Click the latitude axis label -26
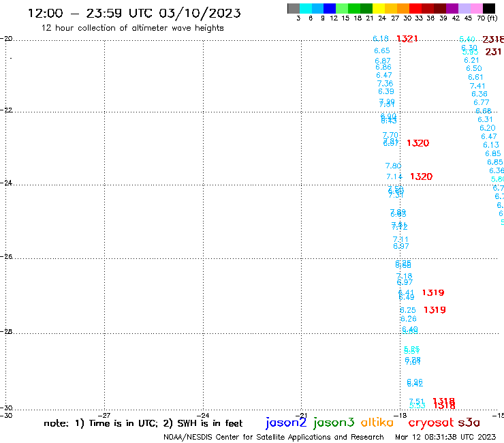 click(6, 256)
